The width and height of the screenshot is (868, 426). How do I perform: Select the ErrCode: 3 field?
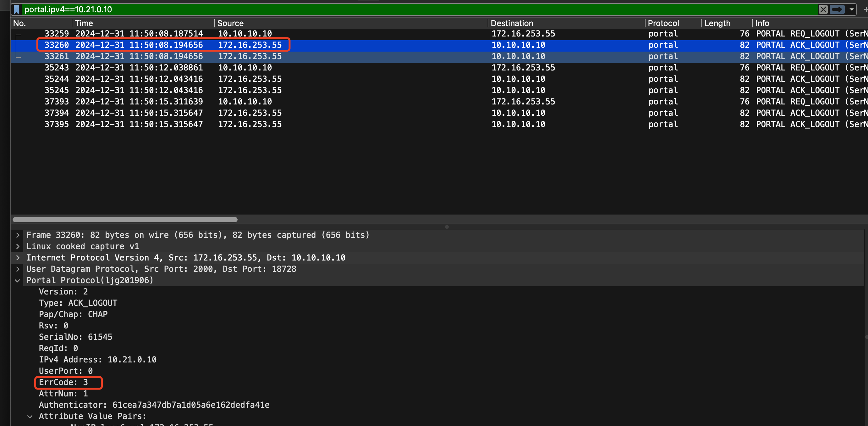click(63, 383)
